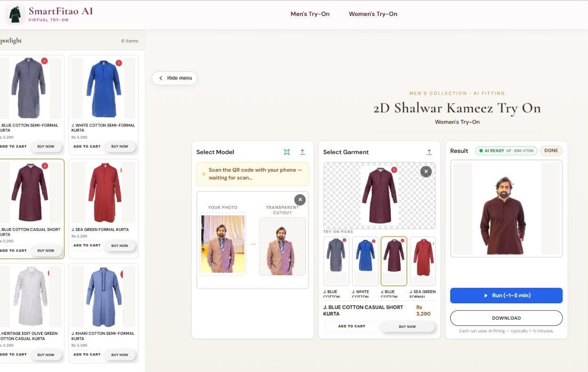Buy Now for grey Blue Cotton Semi-Formal Kurta
Image resolution: width=588 pixels, height=372 pixels.
[x=46, y=146]
